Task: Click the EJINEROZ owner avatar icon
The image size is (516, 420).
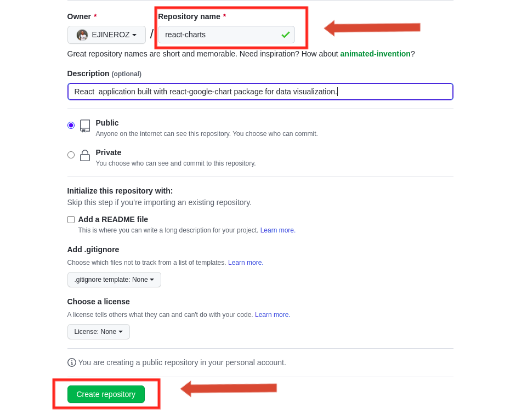Action: click(82, 35)
